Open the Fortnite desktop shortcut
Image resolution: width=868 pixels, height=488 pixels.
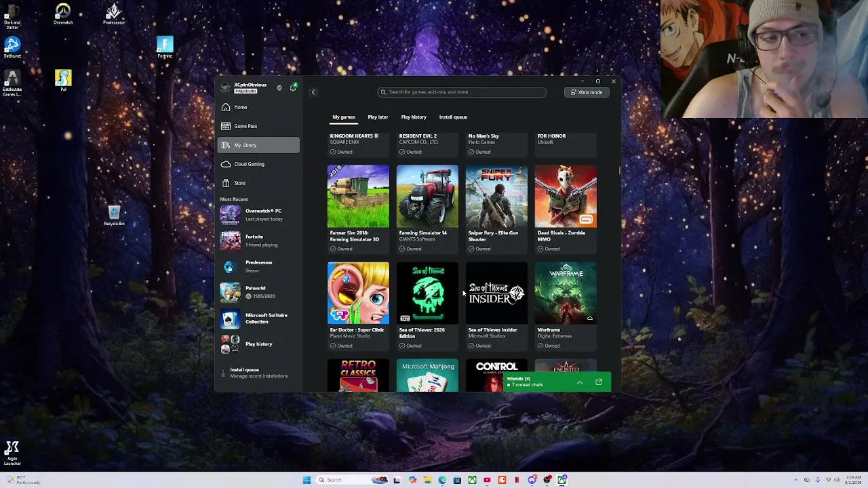point(165,47)
